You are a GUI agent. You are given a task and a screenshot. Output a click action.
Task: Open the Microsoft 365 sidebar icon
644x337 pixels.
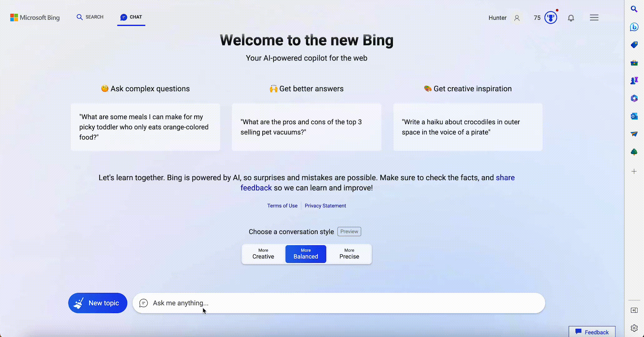[x=634, y=98]
